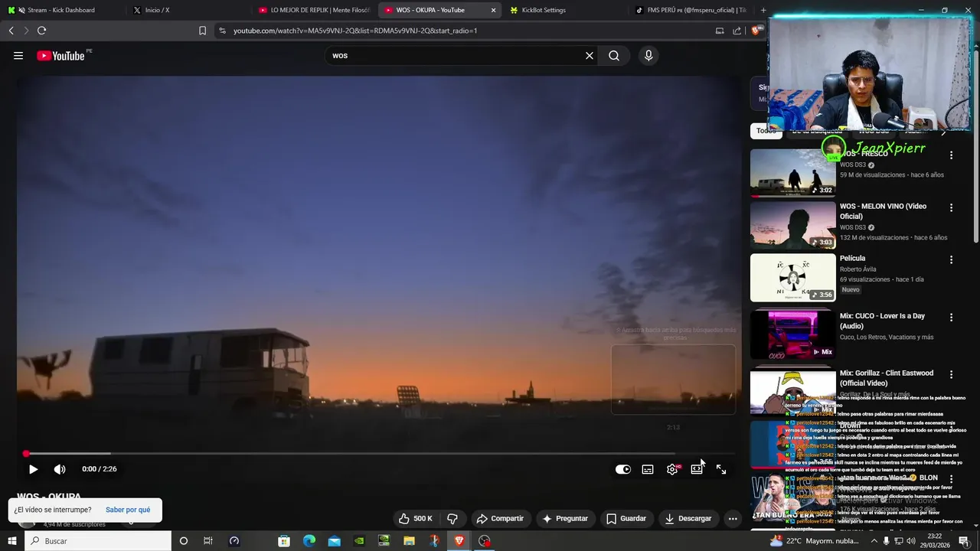Switch to FMS PERÚ TikTok tab
The width and height of the screenshot is (980, 551).
pos(690,10)
